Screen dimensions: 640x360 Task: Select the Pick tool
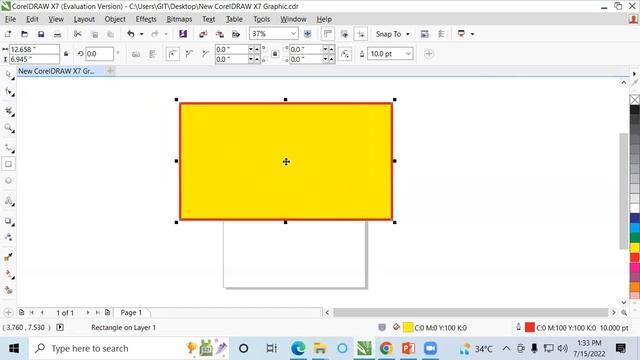(x=9, y=75)
